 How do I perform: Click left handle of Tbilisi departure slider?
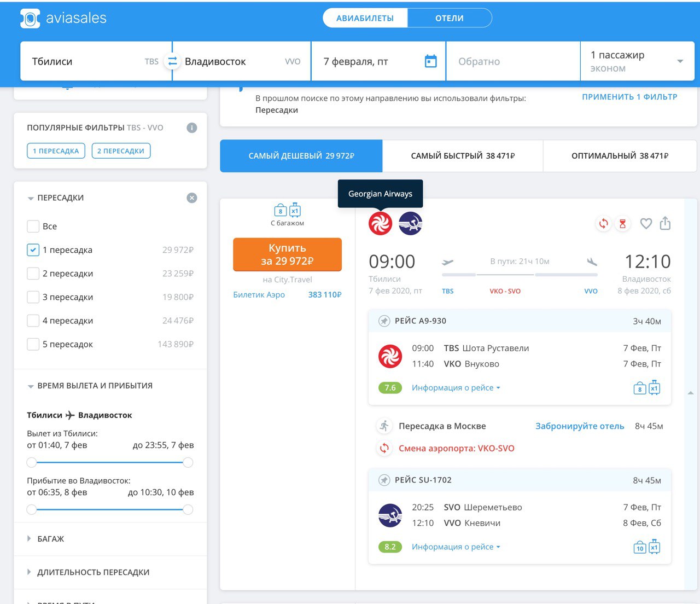point(32,463)
